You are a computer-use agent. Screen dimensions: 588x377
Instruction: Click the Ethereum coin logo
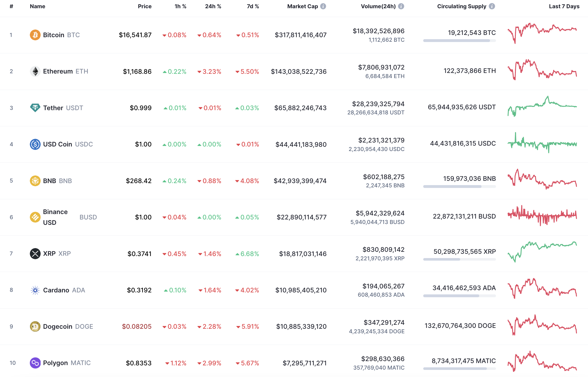[x=35, y=71]
